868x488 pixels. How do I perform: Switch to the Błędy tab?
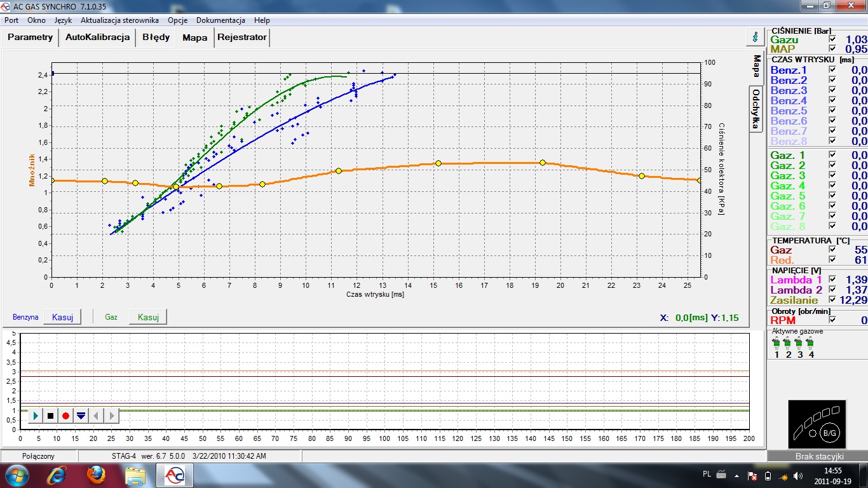pyautogui.click(x=156, y=37)
